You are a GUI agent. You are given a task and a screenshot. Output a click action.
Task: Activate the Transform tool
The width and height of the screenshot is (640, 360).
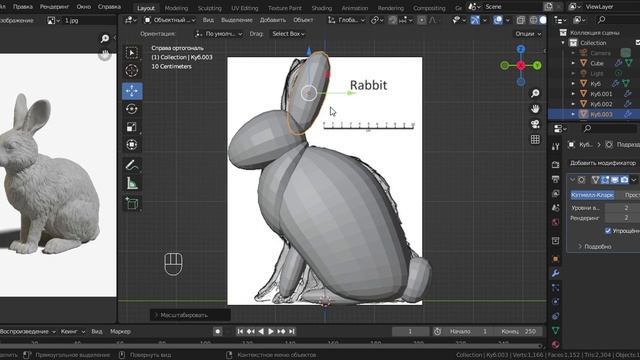(x=132, y=144)
